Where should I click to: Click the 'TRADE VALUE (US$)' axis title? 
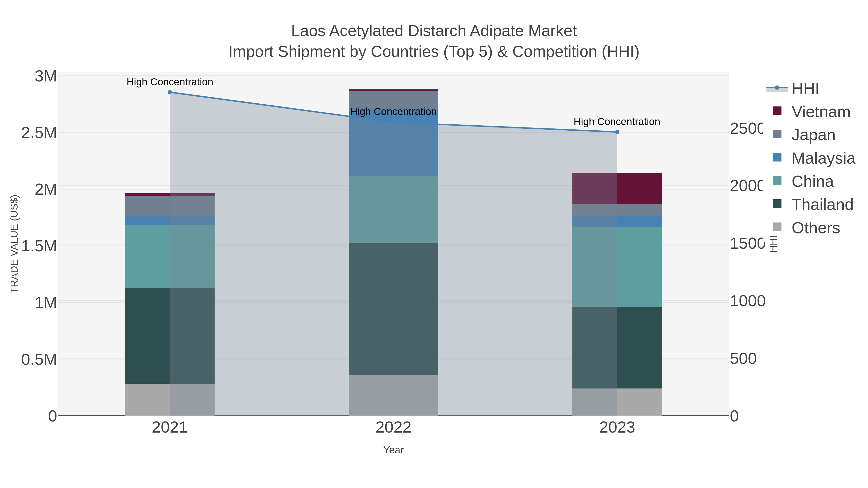coord(14,244)
